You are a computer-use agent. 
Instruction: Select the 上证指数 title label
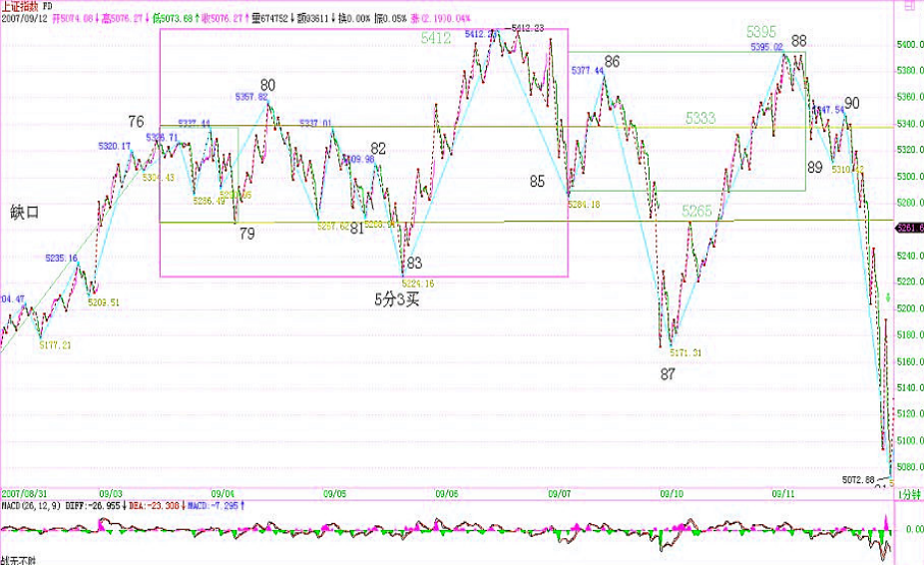tap(21, 6)
